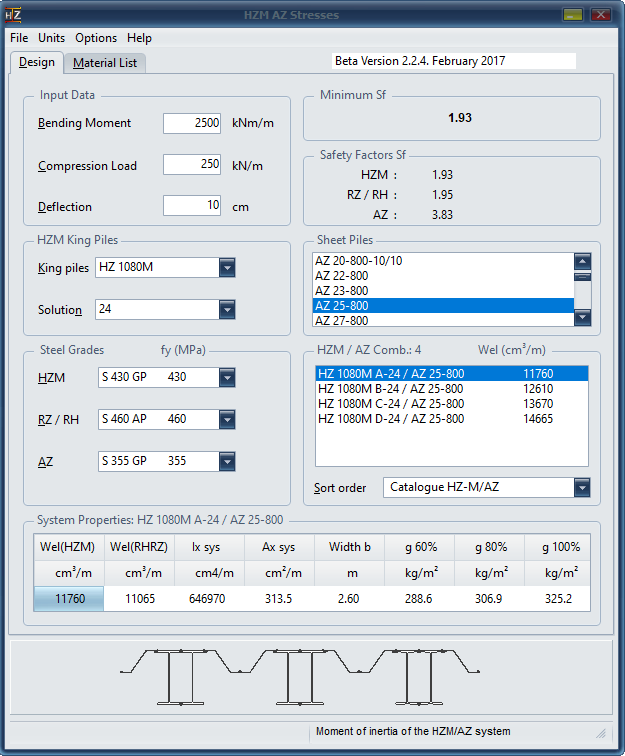This screenshot has height=756, width=625.
Task: Select the Design tab
Action: click(37, 62)
